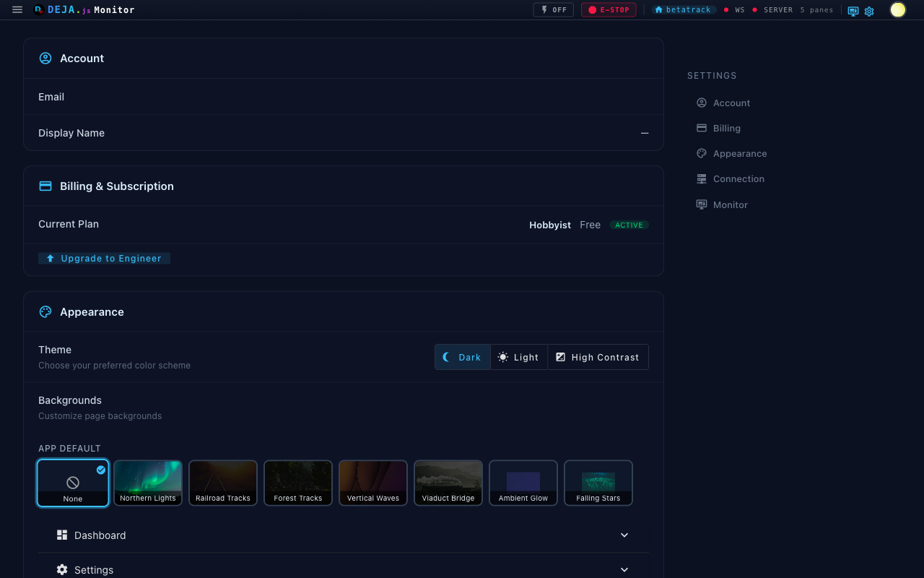
Task: Open the monitor display icon in top bar
Action: click(x=853, y=11)
